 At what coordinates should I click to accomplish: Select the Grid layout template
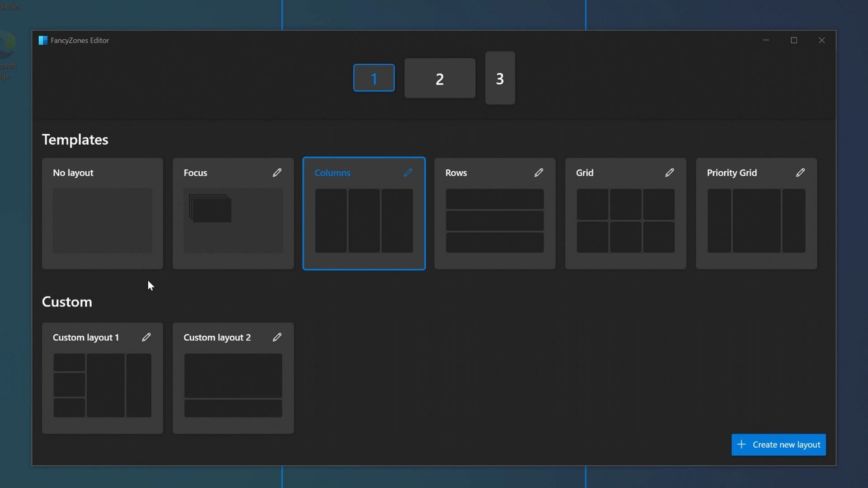coord(625,213)
